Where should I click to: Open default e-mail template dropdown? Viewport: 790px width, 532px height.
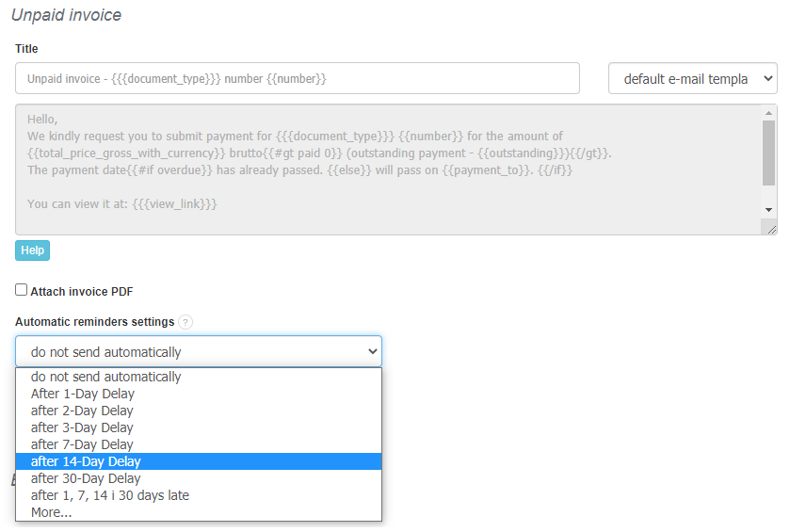[692, 79]
